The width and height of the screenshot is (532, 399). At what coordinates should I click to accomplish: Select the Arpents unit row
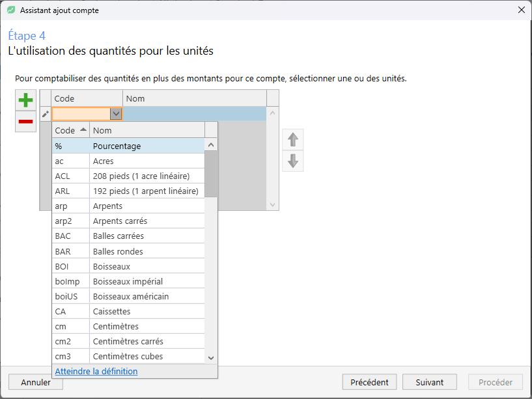(x=128, y=206)
